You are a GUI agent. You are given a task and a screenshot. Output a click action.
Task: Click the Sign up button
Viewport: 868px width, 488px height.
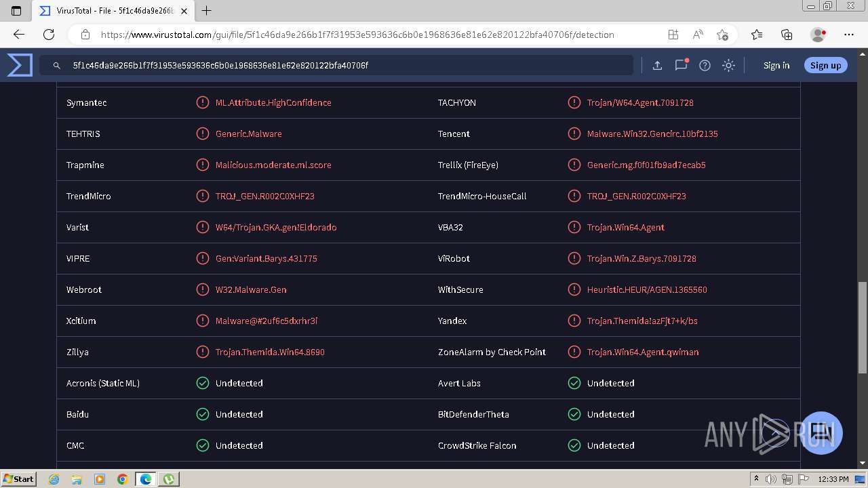[x=825, y=66]
